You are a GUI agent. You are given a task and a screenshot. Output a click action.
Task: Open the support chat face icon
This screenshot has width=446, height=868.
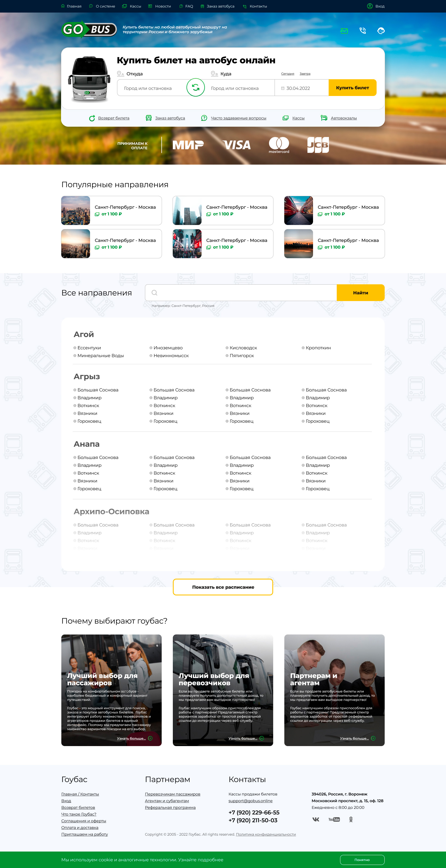[381, 31]
